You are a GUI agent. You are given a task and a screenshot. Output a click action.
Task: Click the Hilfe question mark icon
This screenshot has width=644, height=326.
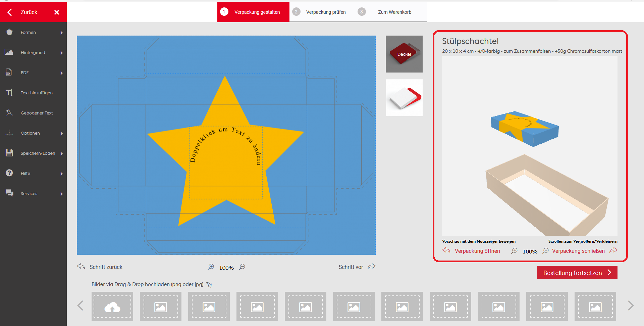[x=9, y=173]
